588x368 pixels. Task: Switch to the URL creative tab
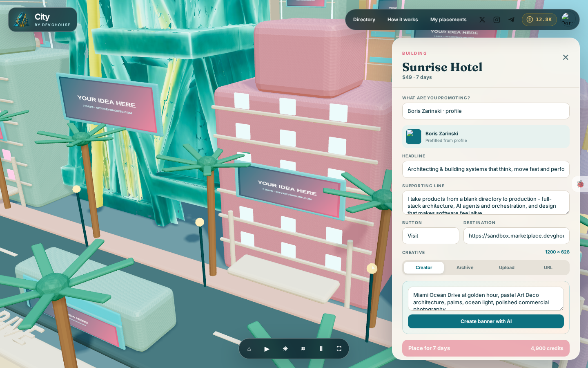[x=548, y=268]
